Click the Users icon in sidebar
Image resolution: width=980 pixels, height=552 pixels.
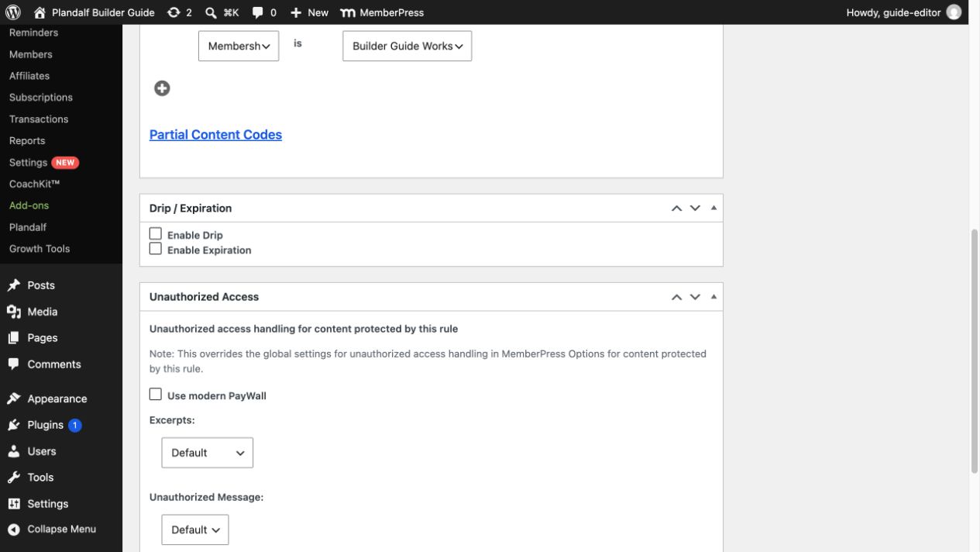coord(14,451)
